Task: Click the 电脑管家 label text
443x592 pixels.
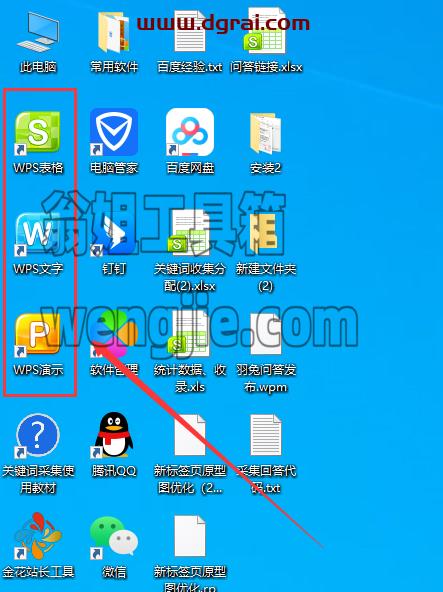Action: [x=114, y=168]
